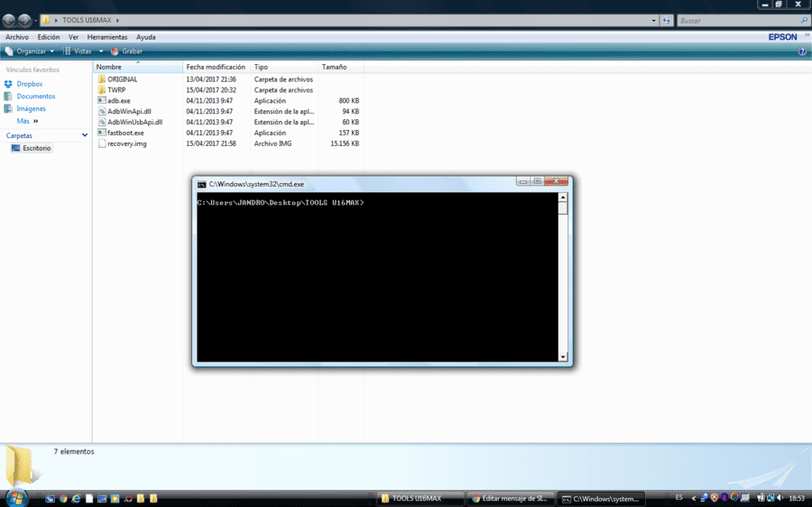Image resolution: width=812 pixels, height=507 pixels.
Task: Sort by Tamaño column header
Action: click(x=341, y=68)
